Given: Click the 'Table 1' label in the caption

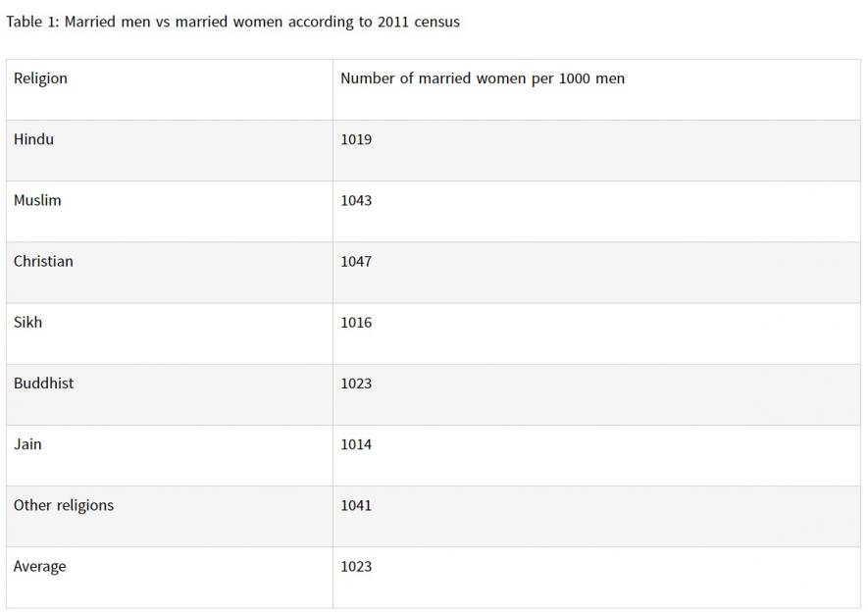Looking at the screenshot, I should (31, 22).
